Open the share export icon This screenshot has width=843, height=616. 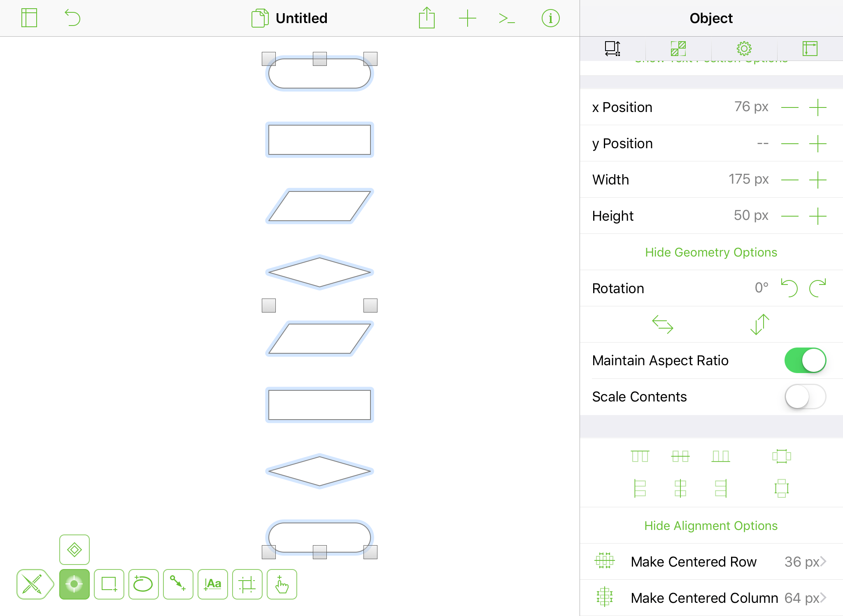click(x=426, y=18)
